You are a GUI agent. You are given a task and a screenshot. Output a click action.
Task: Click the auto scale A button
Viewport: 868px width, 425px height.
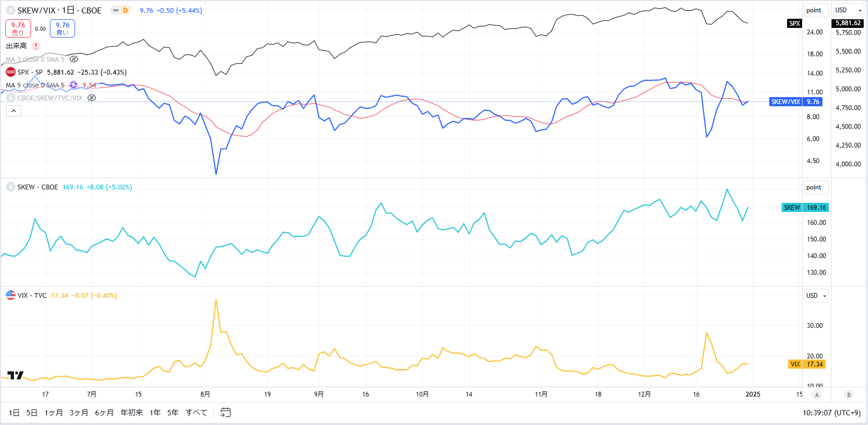click(x=817, y=394)
